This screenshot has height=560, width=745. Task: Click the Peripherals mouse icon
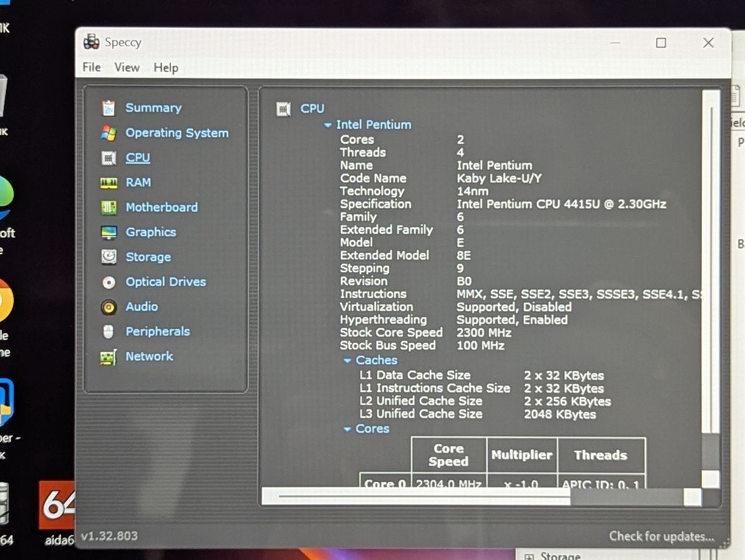(x=108, y=332)
